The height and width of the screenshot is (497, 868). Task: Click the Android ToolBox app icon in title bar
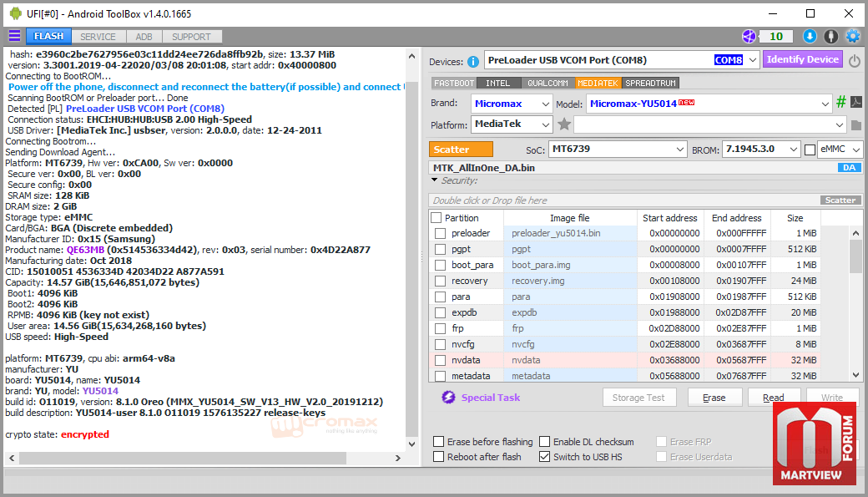pyautogui.click(x=16, y=13)
